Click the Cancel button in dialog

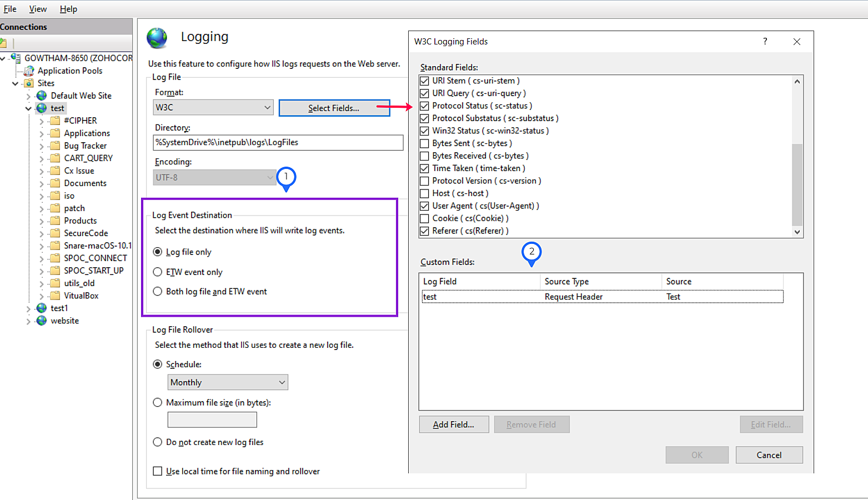click(769, 455)
